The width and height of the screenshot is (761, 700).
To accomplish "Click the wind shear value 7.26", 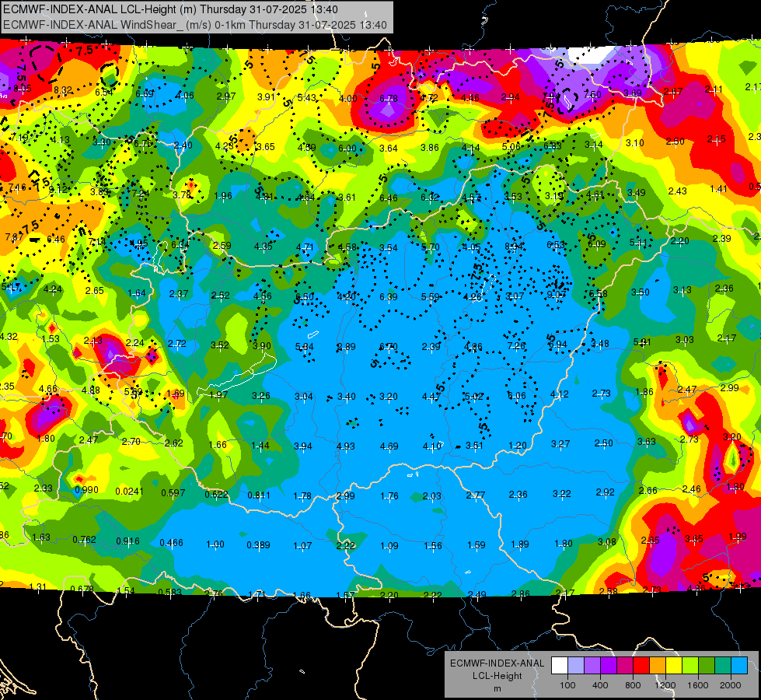I will coord(516,345).
